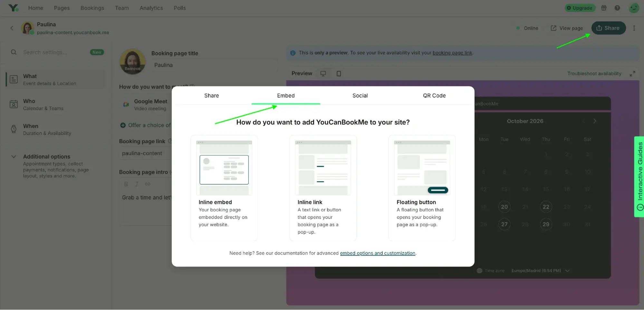The width and height of the screenshot is (644, 310).
Task: Open the Who Calendar & Teams section
Action: (x=56, y=105)
